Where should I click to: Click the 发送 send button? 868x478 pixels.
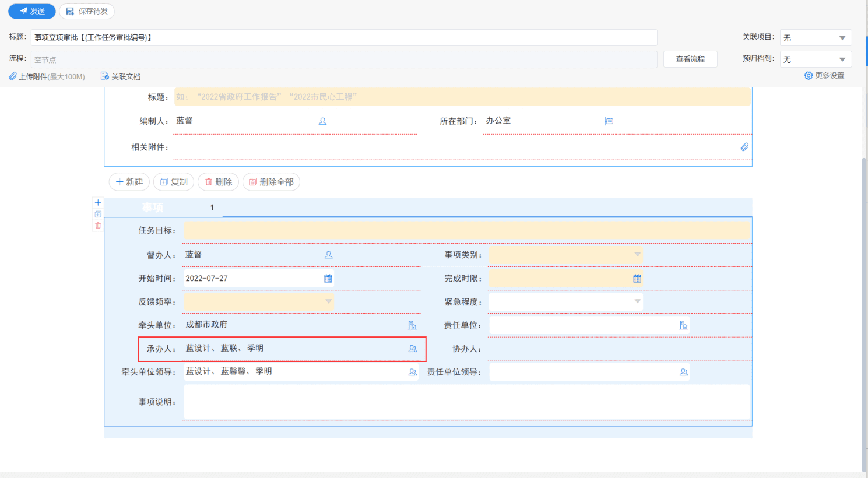[x=32, y=11]
